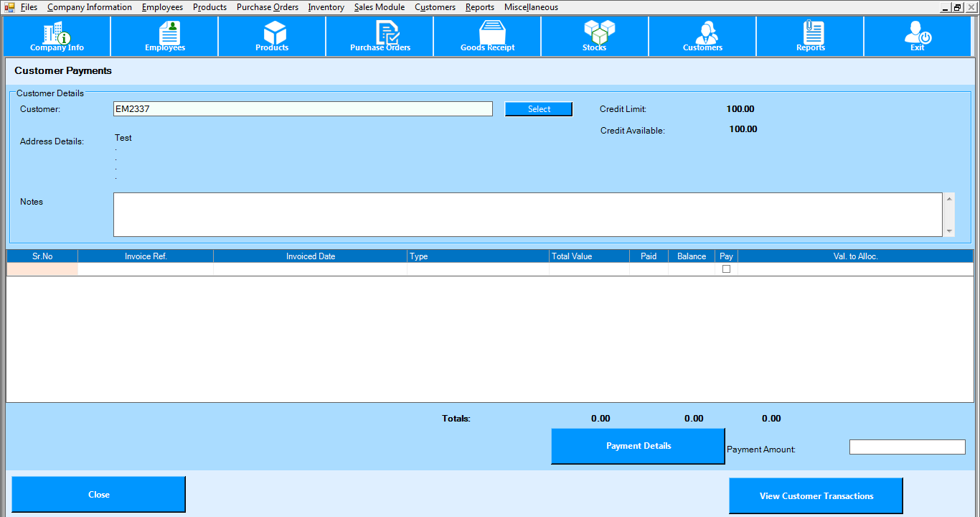Open the Customers toolbar icon
Viewport: 980px width, 517px height.
point(702,36)
